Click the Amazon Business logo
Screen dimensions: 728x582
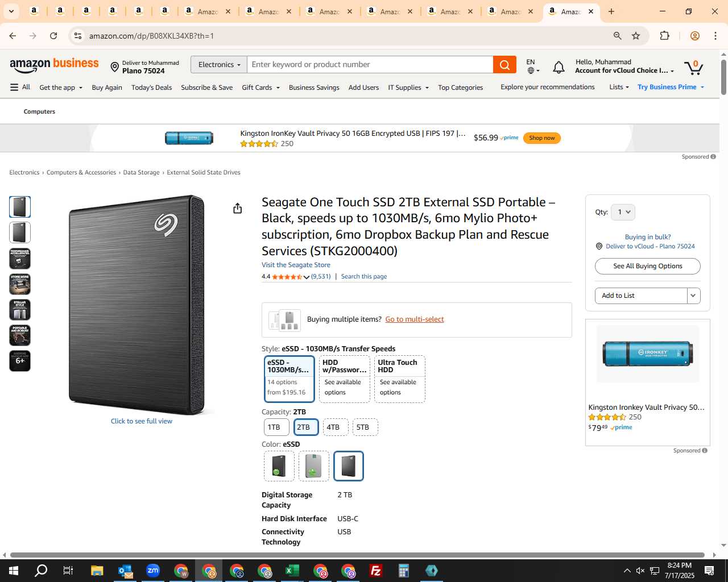click(54, 65)
